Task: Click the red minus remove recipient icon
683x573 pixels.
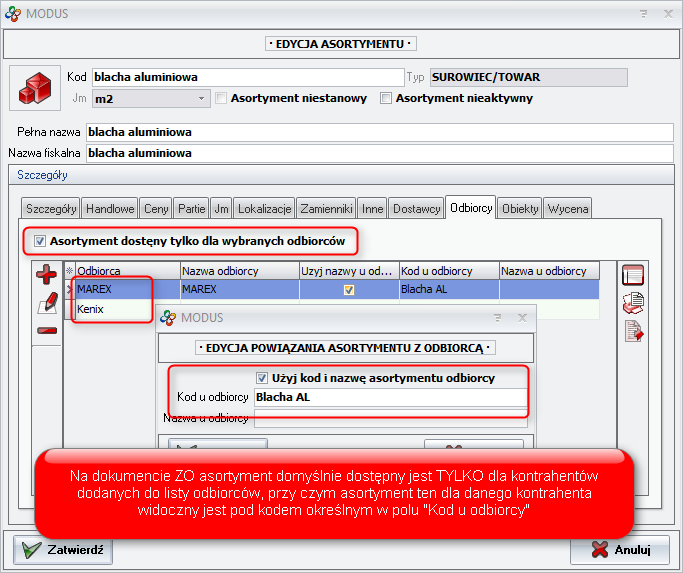Action: pos(47,331)
